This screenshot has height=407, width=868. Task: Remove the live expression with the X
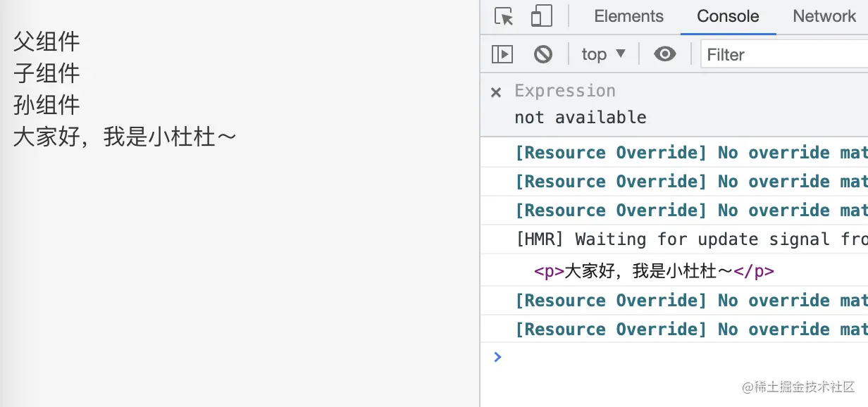[x=496, y=92]
